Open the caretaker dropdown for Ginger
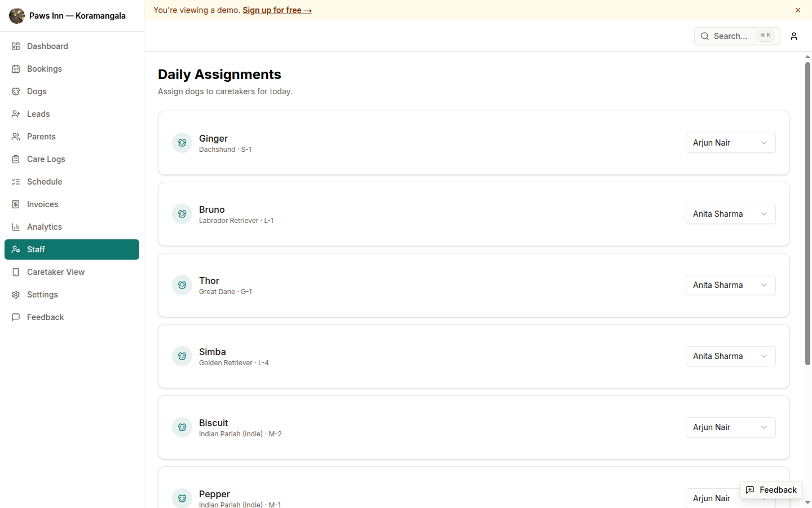The height and width of the screenshot is (508, 812). click(730, 143)
